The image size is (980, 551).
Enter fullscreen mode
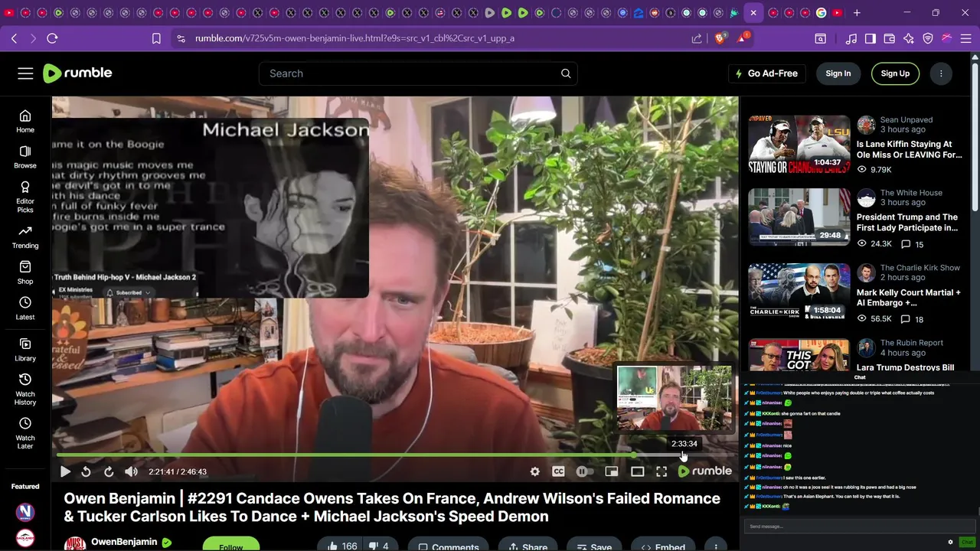coord(661,471)
